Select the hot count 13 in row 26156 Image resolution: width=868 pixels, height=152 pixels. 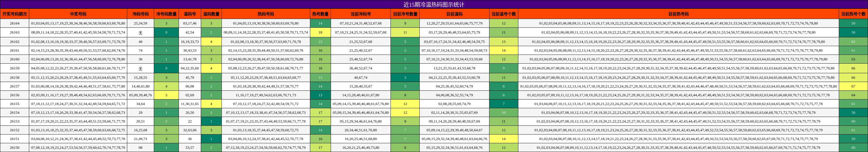point(320,95)
